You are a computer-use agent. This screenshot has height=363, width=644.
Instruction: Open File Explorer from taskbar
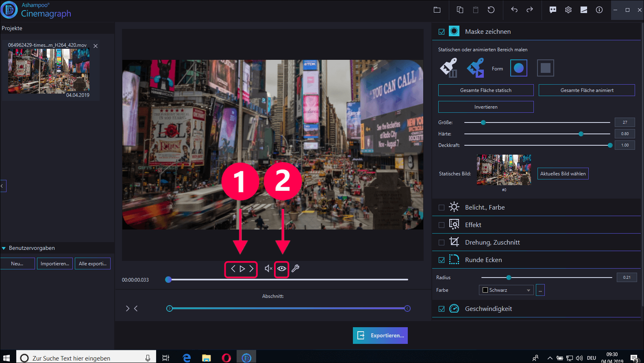[207, 358]
